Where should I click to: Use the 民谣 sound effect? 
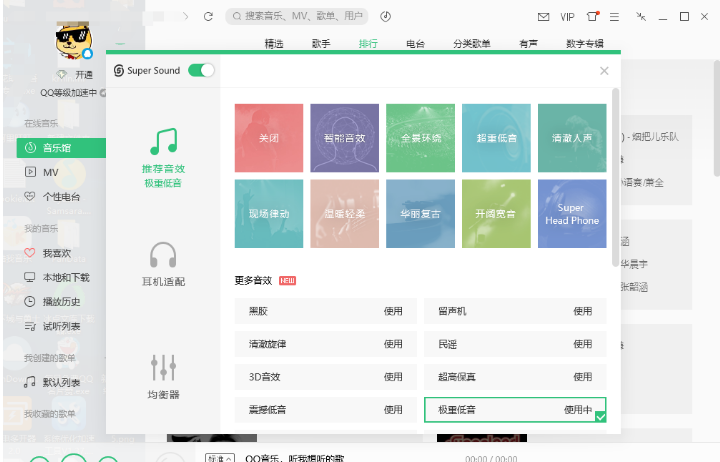pos(582,344)
